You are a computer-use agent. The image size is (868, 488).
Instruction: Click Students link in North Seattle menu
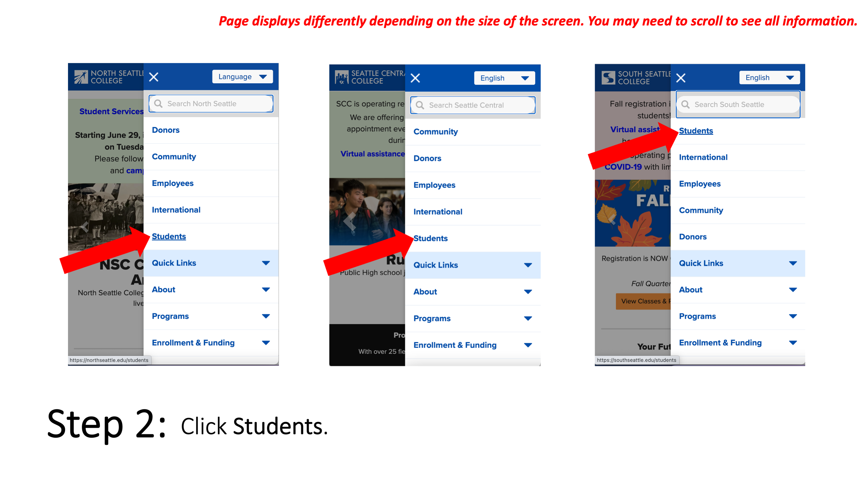click(x=168, y=237)
